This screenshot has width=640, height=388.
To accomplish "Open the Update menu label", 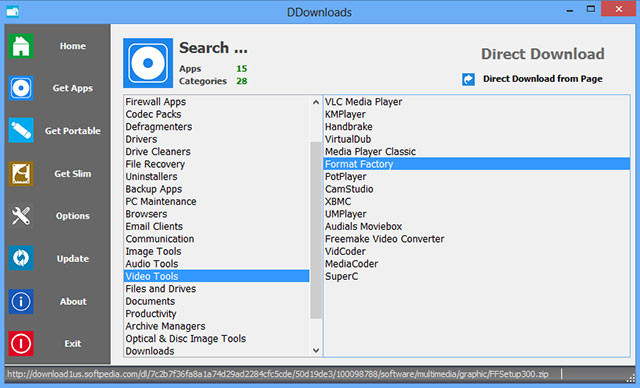I will pyautogui.click(x=73, y=259).
